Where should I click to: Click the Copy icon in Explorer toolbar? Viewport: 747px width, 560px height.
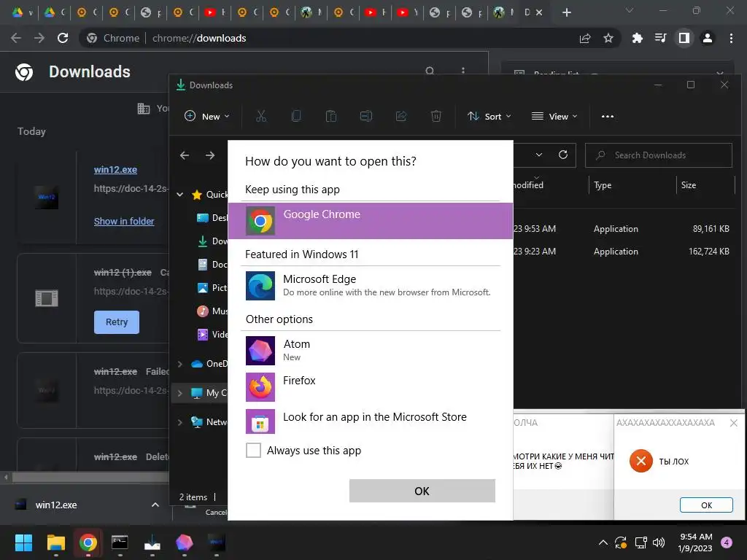pyautogui.click(x=296, y=116)
